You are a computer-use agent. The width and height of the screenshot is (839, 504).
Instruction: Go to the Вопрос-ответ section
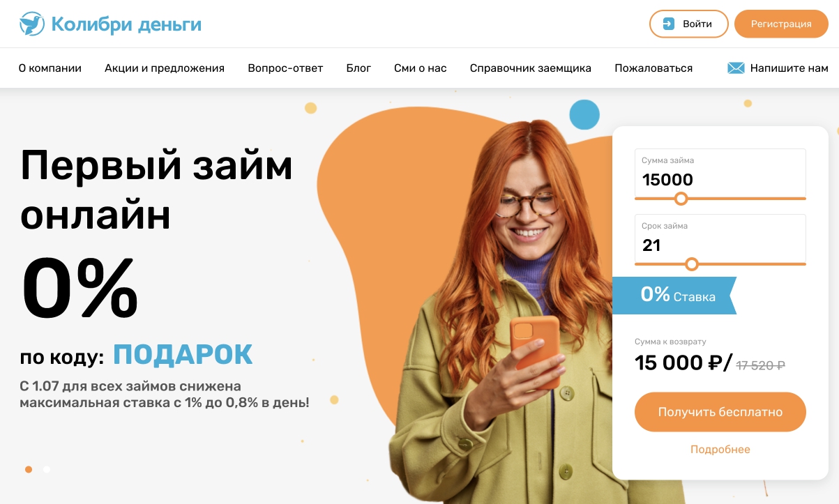(x=285, y=68)
